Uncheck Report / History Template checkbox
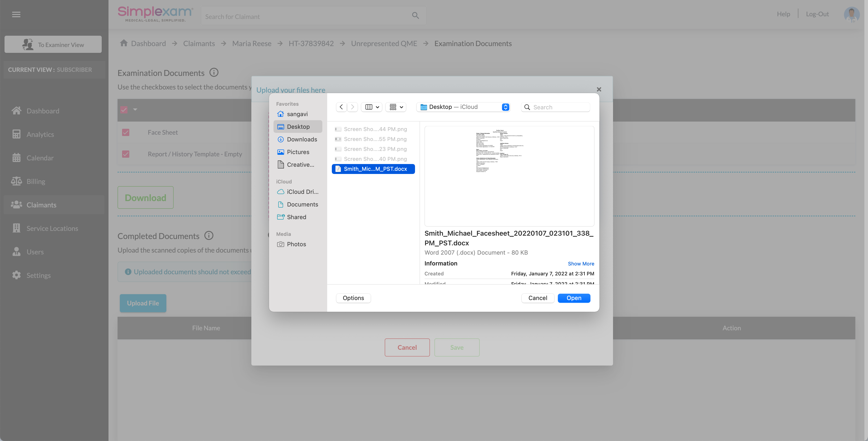The image size is (868, 441). click(126, 154)
